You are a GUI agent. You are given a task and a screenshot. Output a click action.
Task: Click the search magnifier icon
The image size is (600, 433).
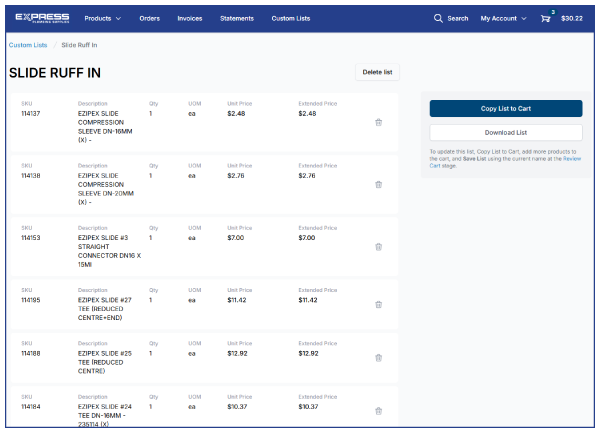click(x=438, y=18)
